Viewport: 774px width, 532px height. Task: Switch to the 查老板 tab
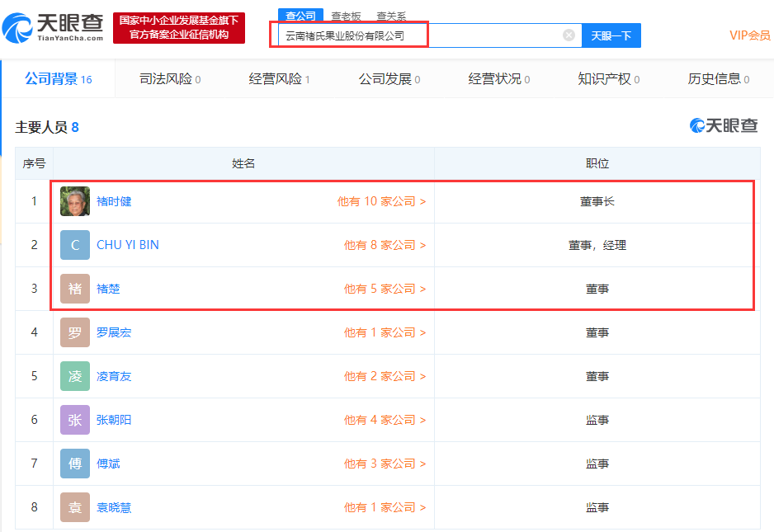346,15
